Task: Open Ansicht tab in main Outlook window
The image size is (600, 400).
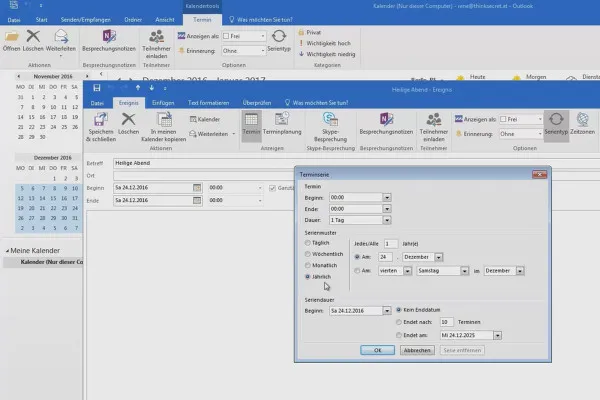Action: point(165,20)
